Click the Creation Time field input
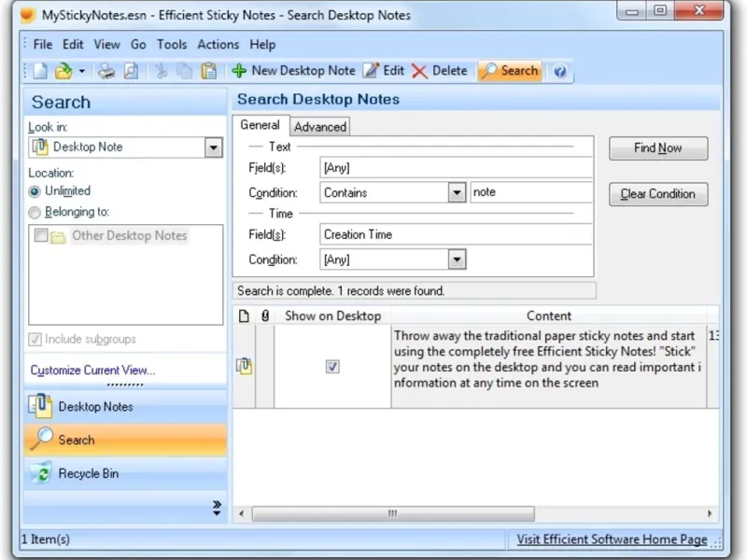747x560 pixels. tap(456, 235)
